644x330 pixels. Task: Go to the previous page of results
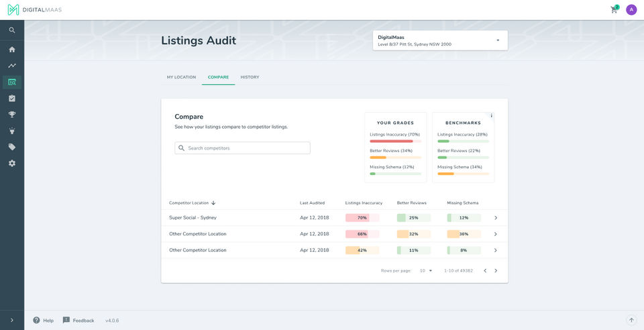pos(484,271)
